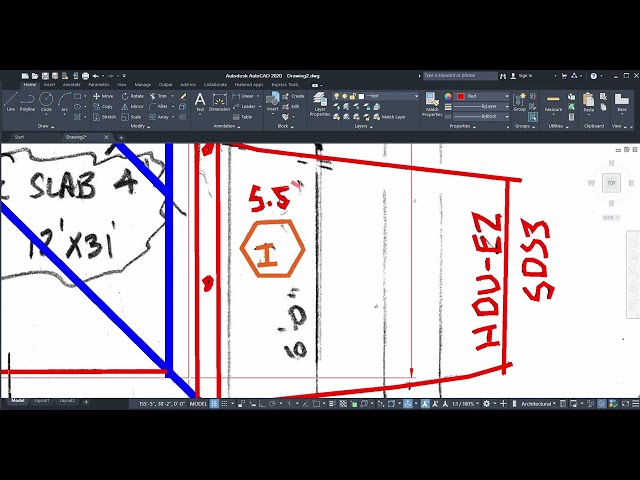
Task: Open Layer Properties manager
Action: click(320, 104)
